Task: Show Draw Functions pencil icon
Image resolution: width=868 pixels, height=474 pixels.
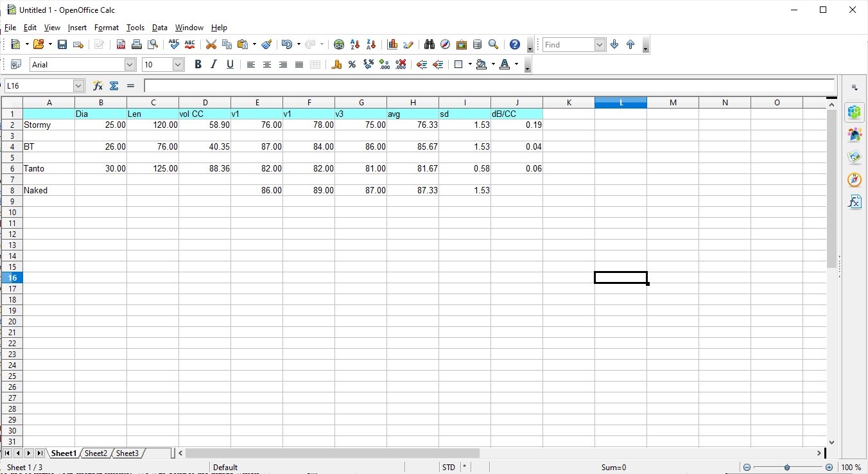Action: (x=408, y=44)
